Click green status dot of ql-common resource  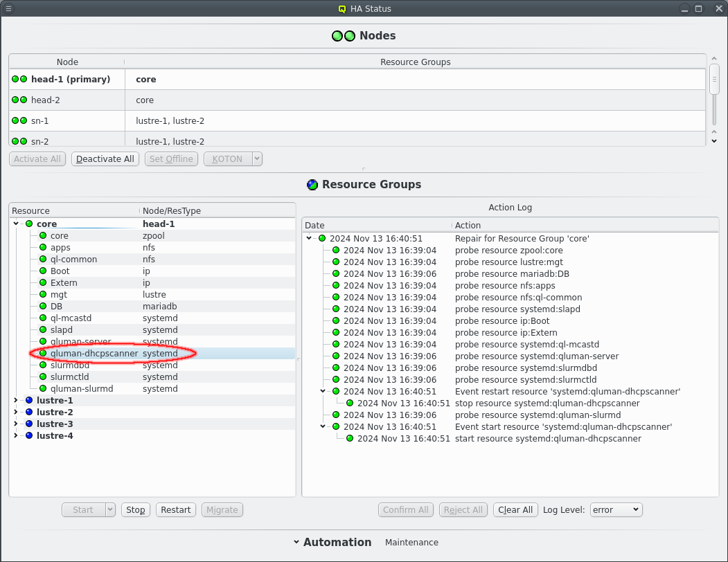pyautogui.click(x=43, y=259)
